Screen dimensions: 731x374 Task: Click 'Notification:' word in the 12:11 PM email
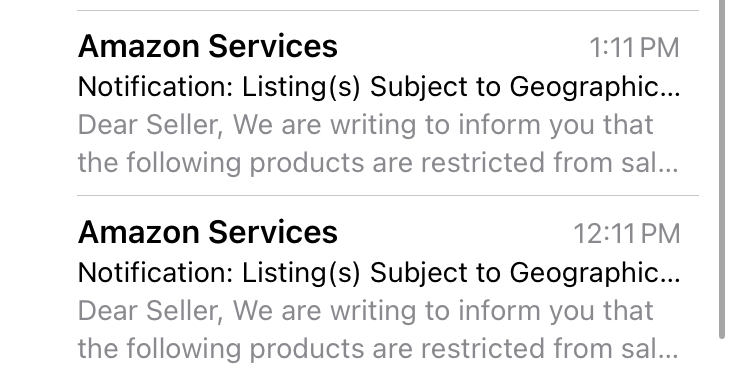pos(155,272)
